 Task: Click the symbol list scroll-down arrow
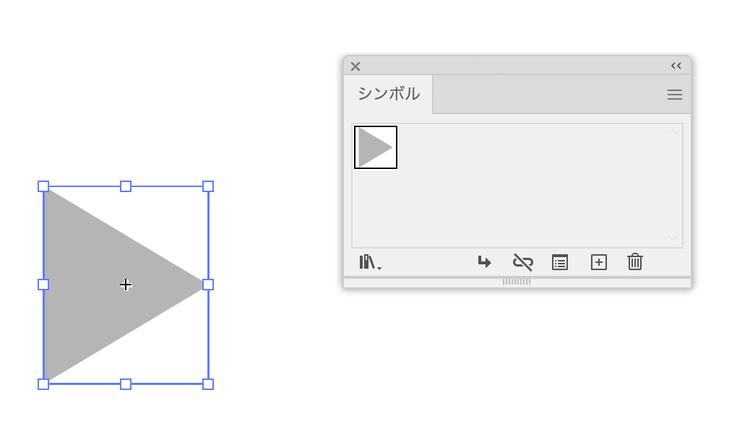673,238
